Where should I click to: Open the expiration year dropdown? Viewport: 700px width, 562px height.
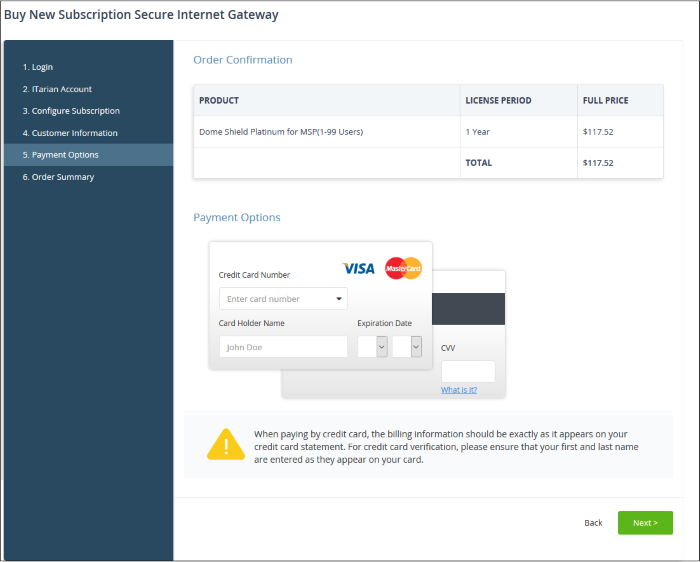pos(407,346)
